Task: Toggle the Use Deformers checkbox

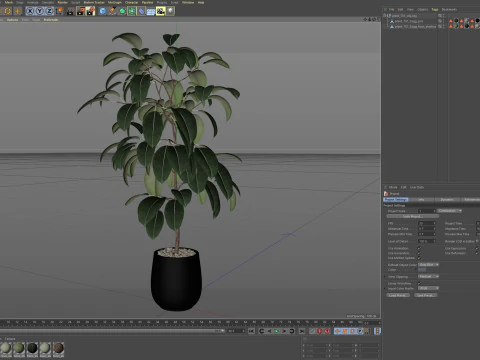Action: (477, 253)
